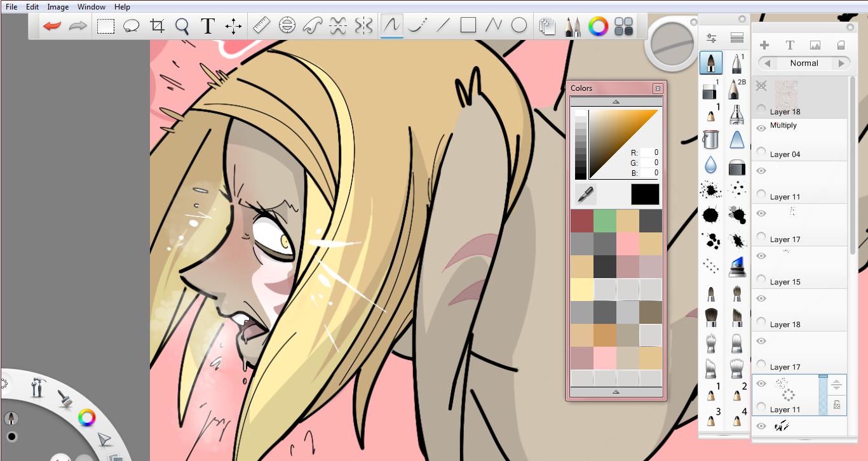Open the brush library icon
Screen dimensions: 868x461
pyautogui.click(x=737, y=39)
